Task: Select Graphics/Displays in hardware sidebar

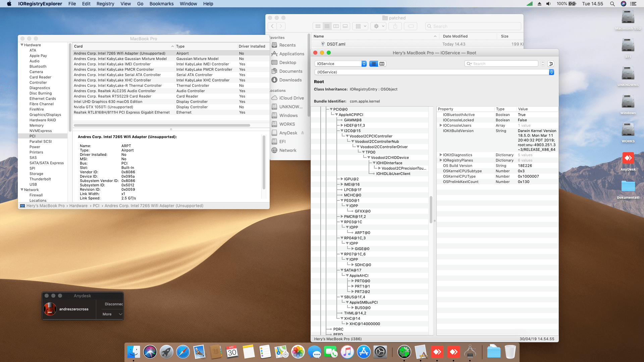Action: tap(45, 115)
